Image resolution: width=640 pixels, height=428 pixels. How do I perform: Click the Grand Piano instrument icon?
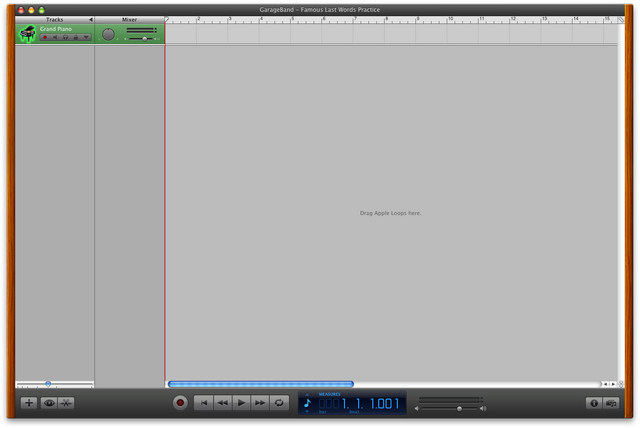tap(28, 34)
